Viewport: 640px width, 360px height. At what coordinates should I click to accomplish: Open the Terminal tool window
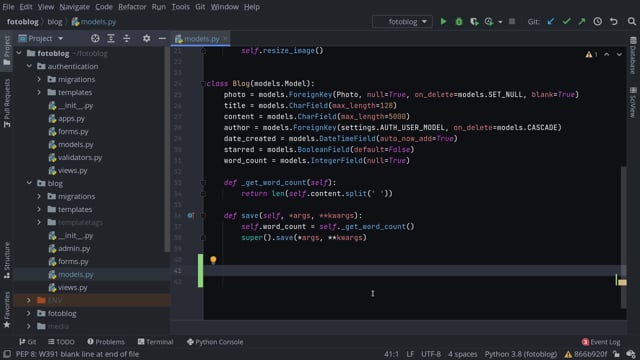pos(156,342)
